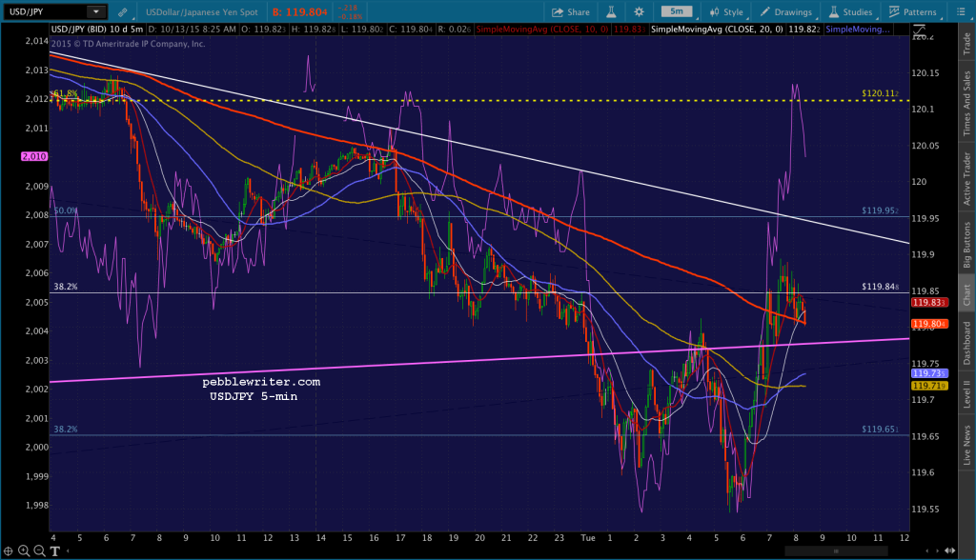
Task: Click the horizontal chart scrollbar thumb
Action: (836, 550)
